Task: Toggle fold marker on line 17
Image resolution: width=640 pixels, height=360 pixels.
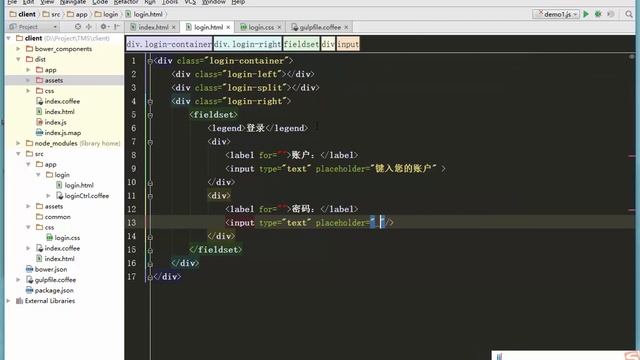Action: click(x=150, y=277)
